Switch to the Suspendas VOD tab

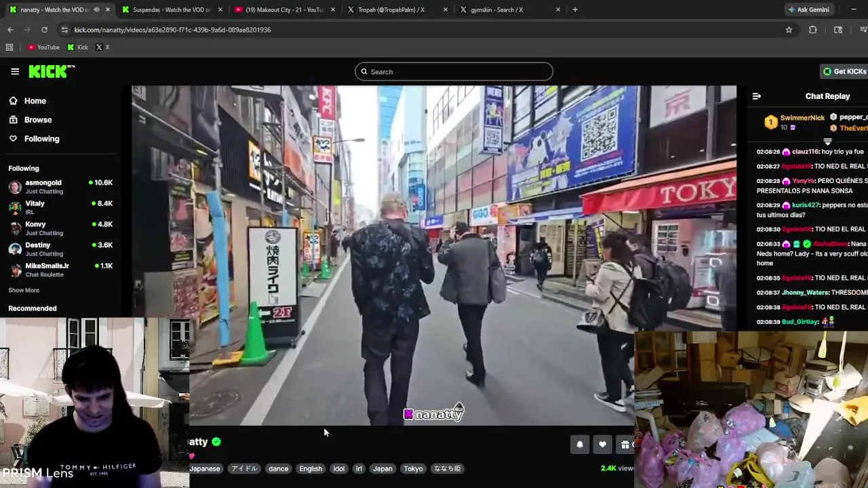(x=172, y=9)
